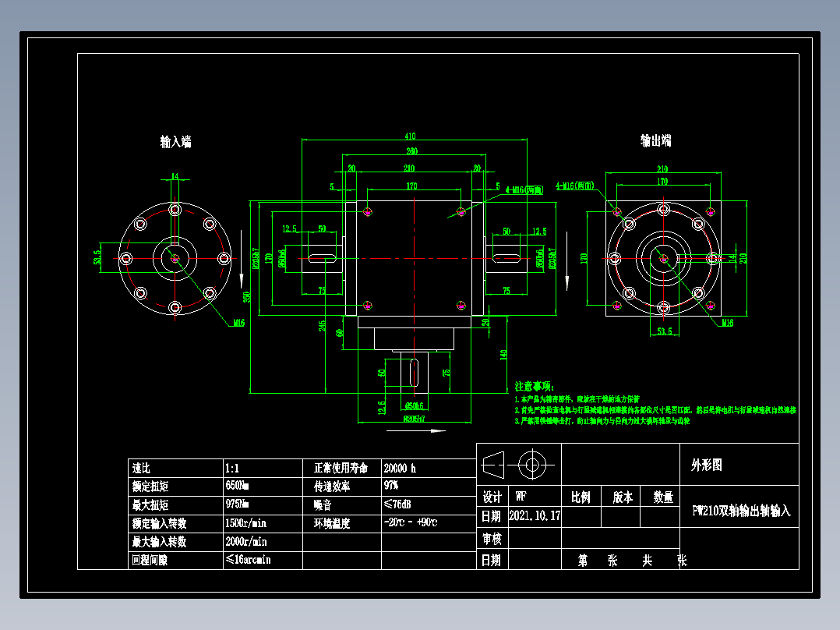The height and width of the screenshot is (630, 840).
Task: Select the 170 bolt circle dimension on output view
Action: [664, 179]
